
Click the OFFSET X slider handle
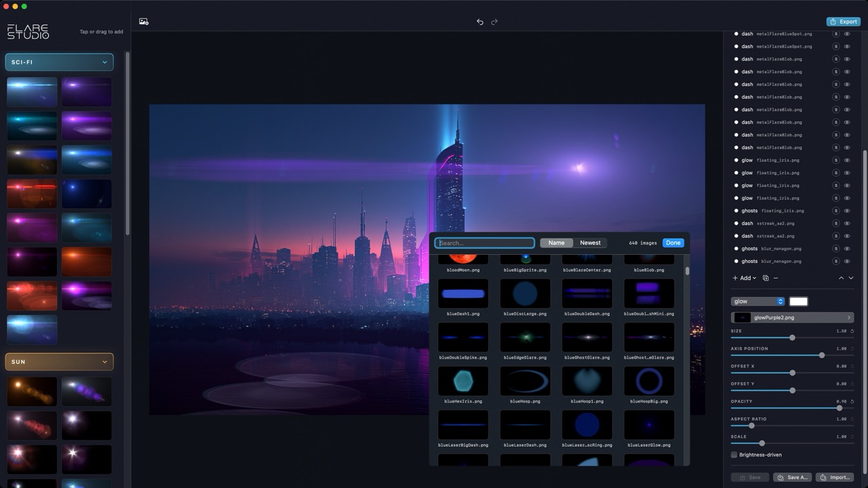click(x=792, y=373)
